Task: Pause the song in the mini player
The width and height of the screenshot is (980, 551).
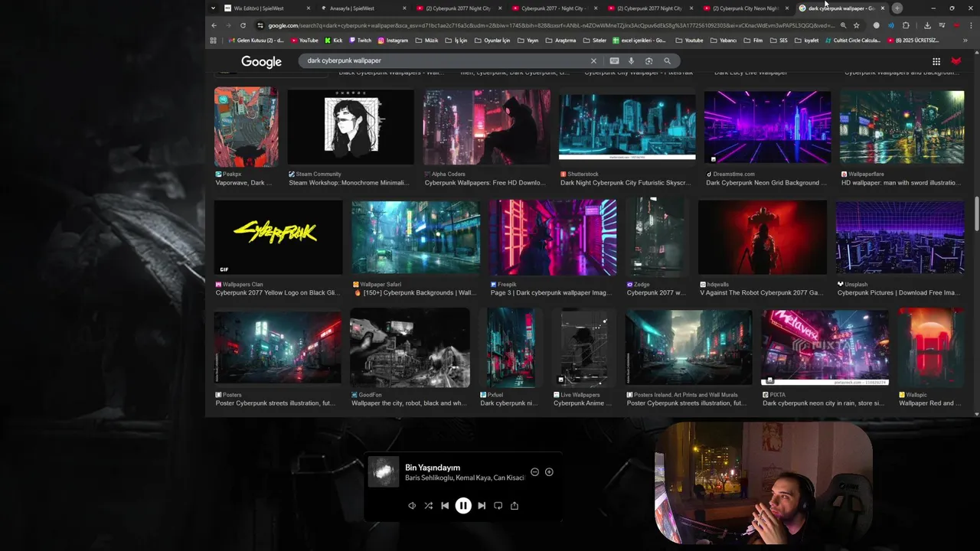Action: coord(463,505)
